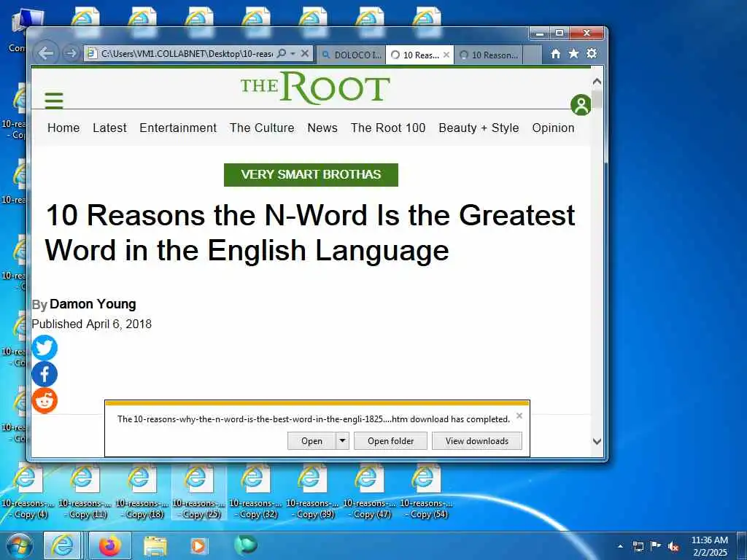Open the Entertainment nav link
This screenshot has width=747, height=560.
tap(178, 128)
